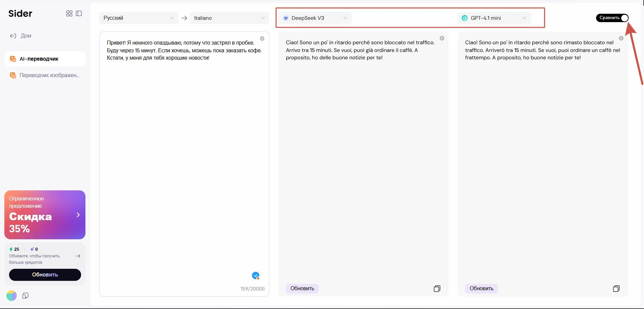
Task: Click the arrow next to the credits info
Action: [78, 256]
